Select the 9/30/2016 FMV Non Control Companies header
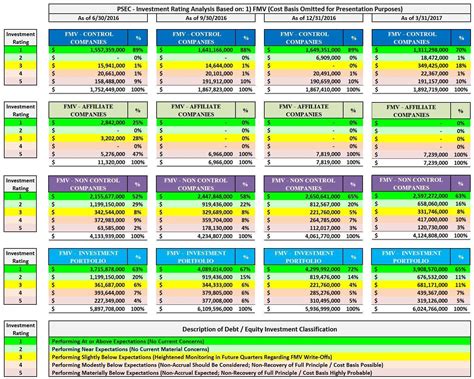 point(196,184)
